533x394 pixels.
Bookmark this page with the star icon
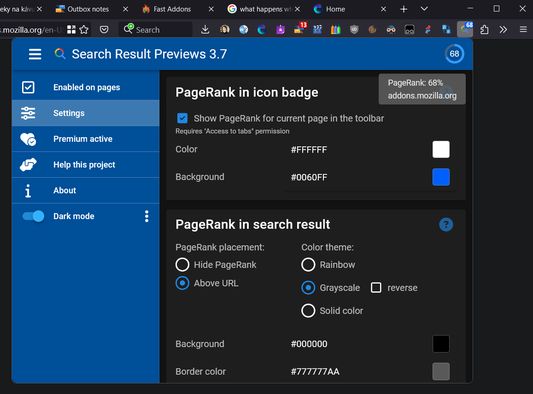tap(84, 30)
